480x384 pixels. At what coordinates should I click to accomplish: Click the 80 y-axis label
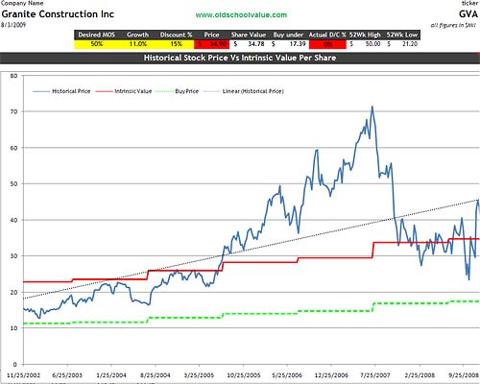pyautogui.click(x=13, y=76)
